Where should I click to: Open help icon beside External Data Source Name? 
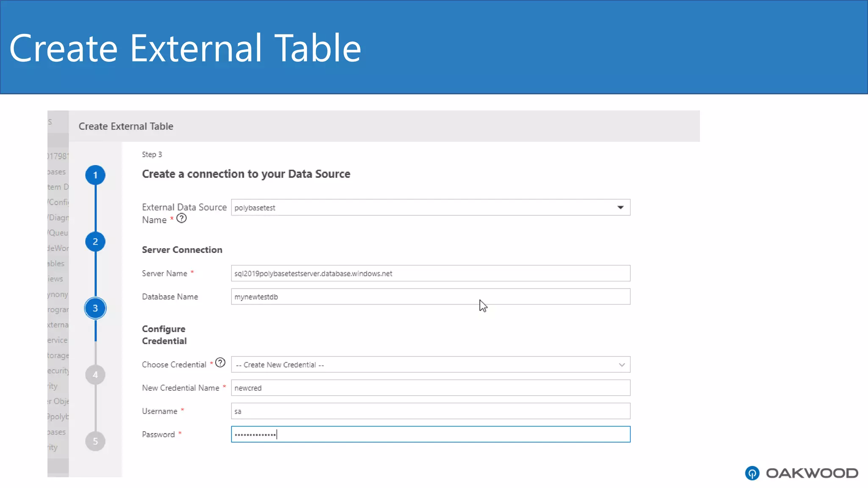[181, 219]
